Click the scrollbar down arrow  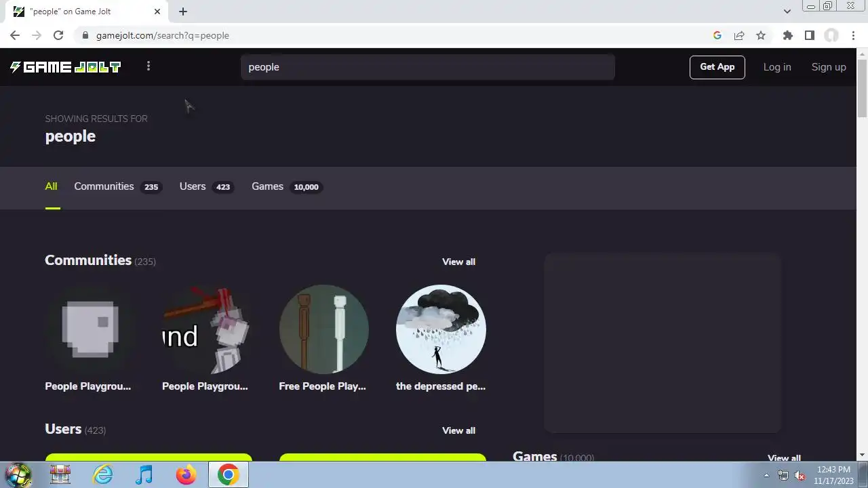pyautogui.click(x=862, y=455)
